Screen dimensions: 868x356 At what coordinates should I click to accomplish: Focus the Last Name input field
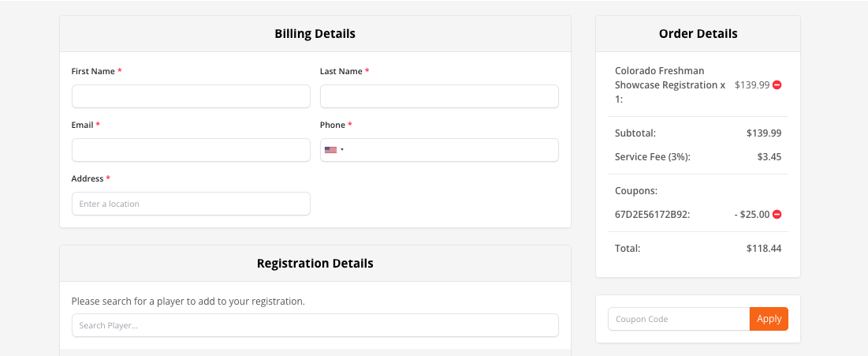pos(439,96)
